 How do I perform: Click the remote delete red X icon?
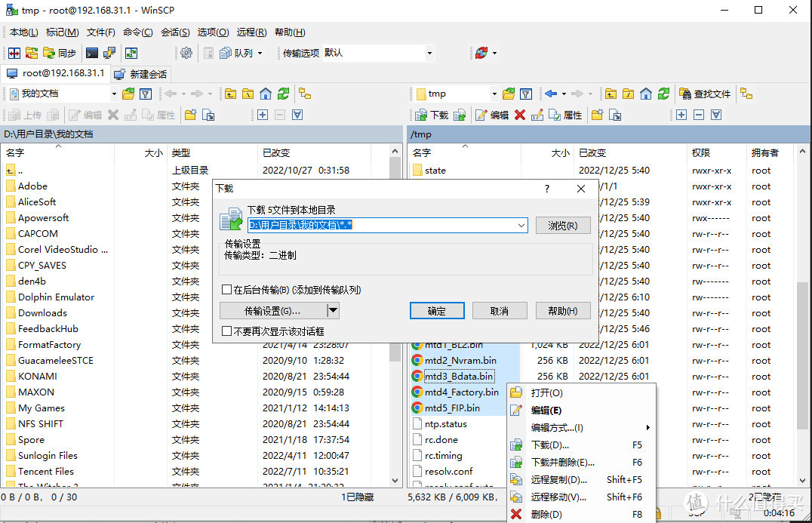[x=520, y=115]
